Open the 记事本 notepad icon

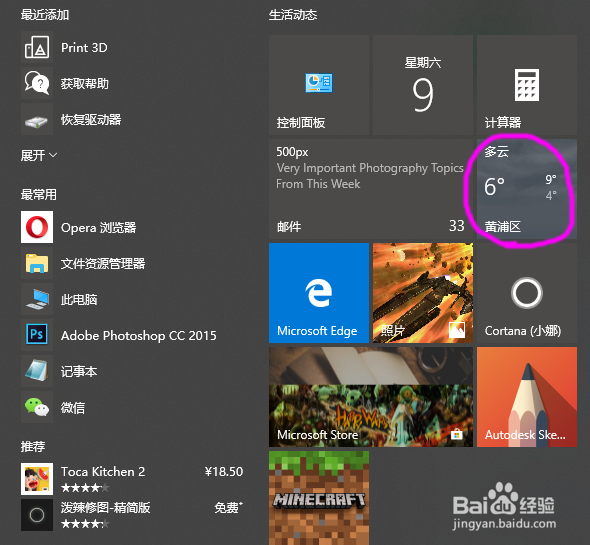(37, 371)
